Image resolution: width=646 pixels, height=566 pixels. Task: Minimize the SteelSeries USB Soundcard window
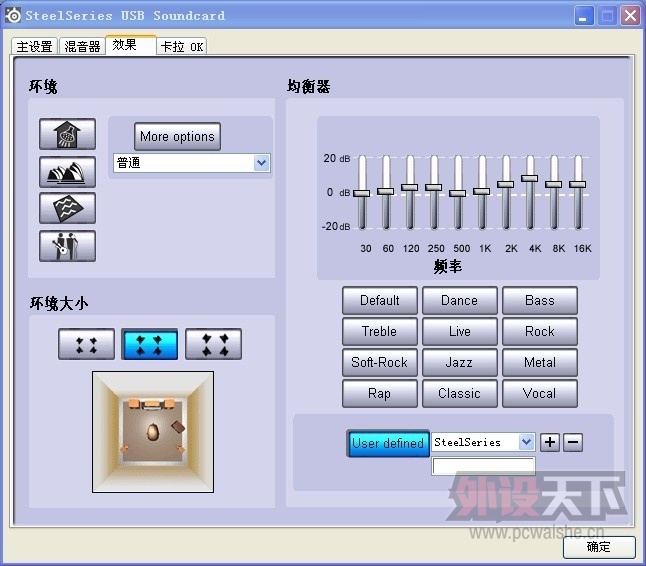pyautogui.click(x=583, y=16)
